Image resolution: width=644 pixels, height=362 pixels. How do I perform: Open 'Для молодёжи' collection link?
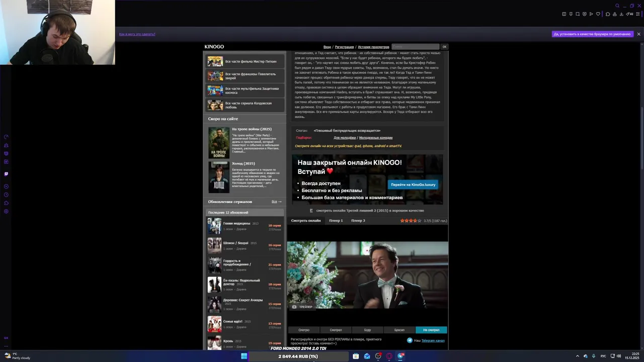click(345, 138)
